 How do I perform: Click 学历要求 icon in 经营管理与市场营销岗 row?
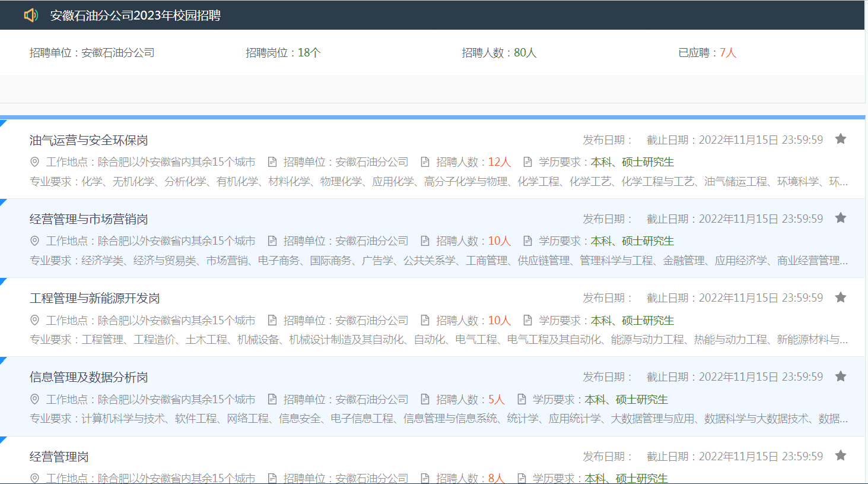click(x=527, y=241)
